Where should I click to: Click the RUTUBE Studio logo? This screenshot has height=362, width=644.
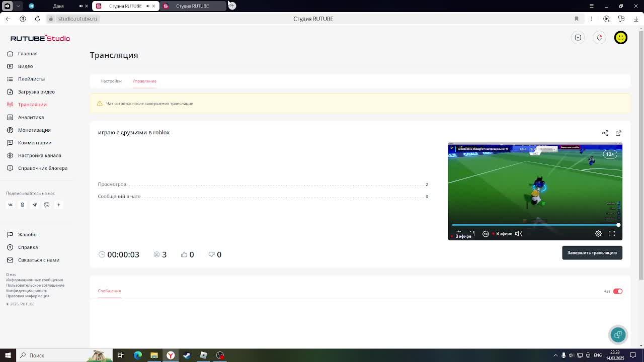tap(40, 38)
